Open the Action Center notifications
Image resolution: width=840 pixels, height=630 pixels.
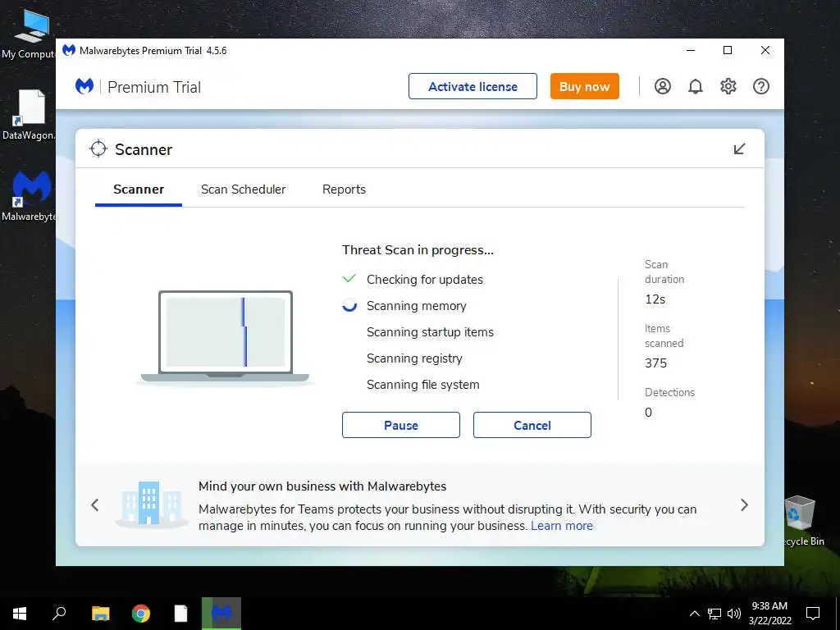(813, 614)
